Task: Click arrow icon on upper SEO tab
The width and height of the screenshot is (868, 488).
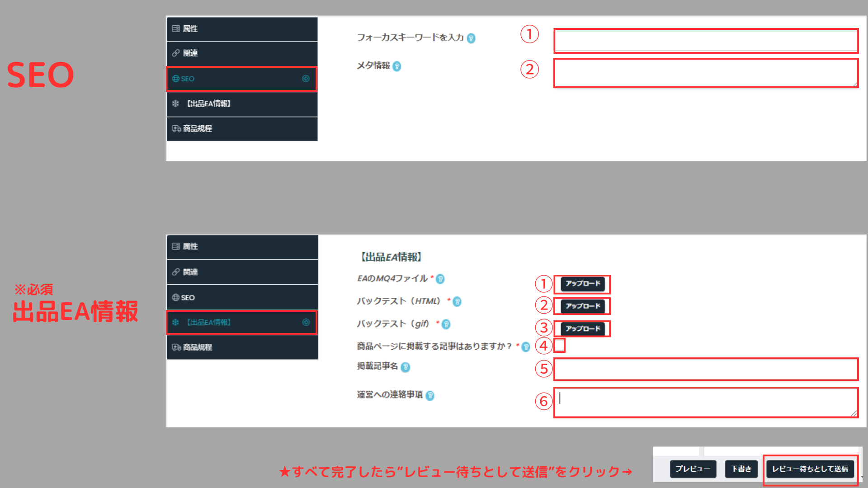Action: coord(306,79)
